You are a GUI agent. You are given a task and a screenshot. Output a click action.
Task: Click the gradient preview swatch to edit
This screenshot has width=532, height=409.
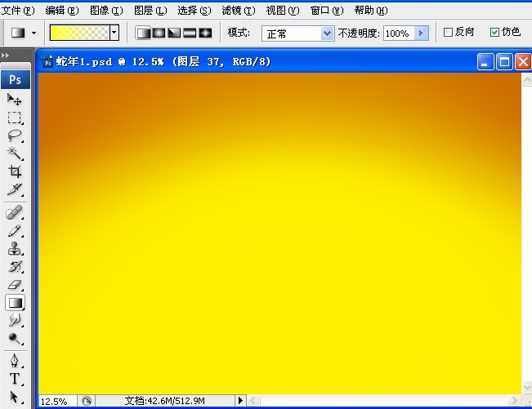(x=80, y=33)
